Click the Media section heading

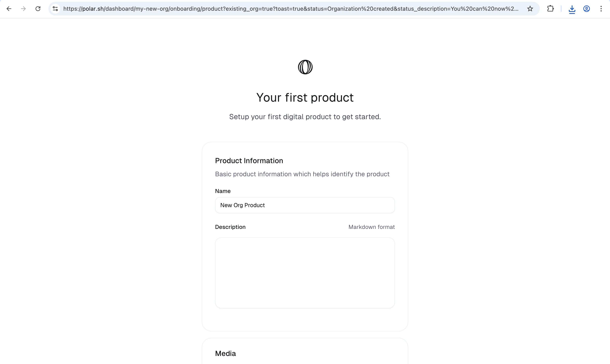(225, 353)
